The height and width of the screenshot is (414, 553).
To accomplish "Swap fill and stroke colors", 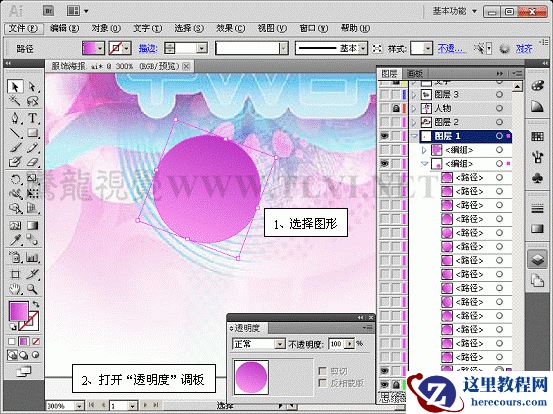I will click(x=36, y=304).
